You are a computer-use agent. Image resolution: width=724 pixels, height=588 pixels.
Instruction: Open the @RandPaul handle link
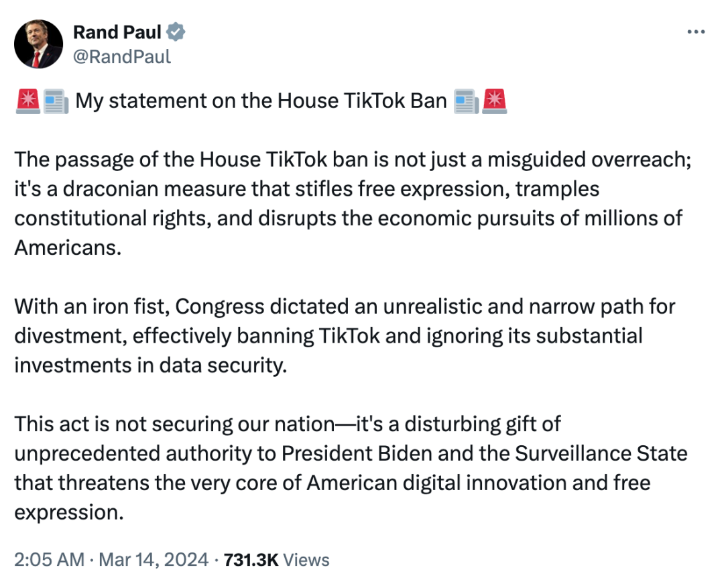point(121,56)
